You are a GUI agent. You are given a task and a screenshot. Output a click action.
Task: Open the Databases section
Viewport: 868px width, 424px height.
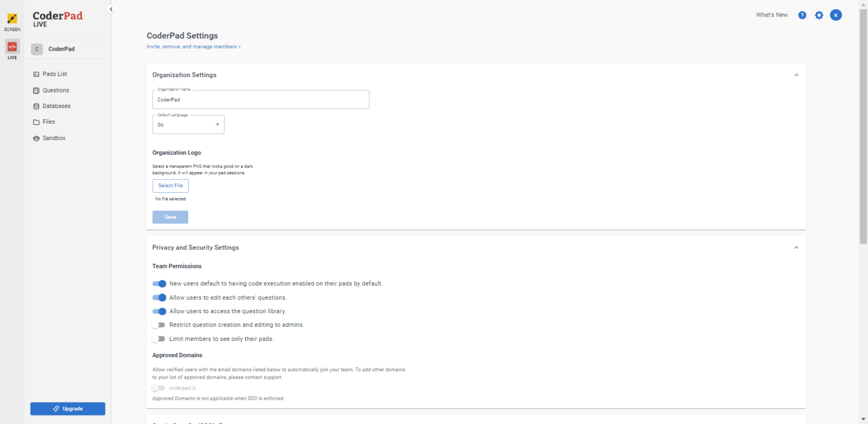click(57, 106)
